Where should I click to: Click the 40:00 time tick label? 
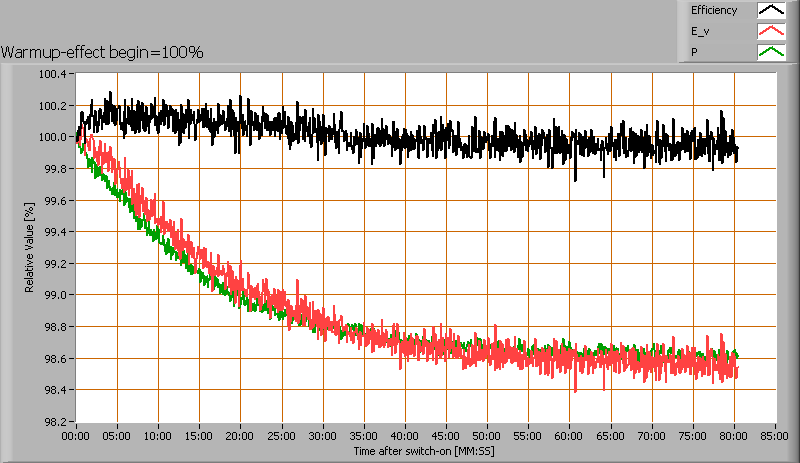pos(405,437)
